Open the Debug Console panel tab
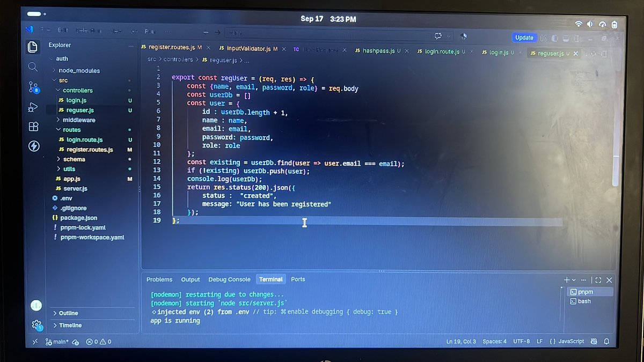The width and height of the screenshot is (644, 362). pos(229,279)
